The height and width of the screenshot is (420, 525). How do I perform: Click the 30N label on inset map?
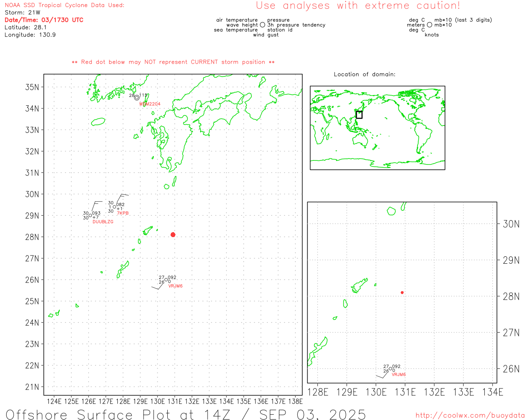click(511, 224)
